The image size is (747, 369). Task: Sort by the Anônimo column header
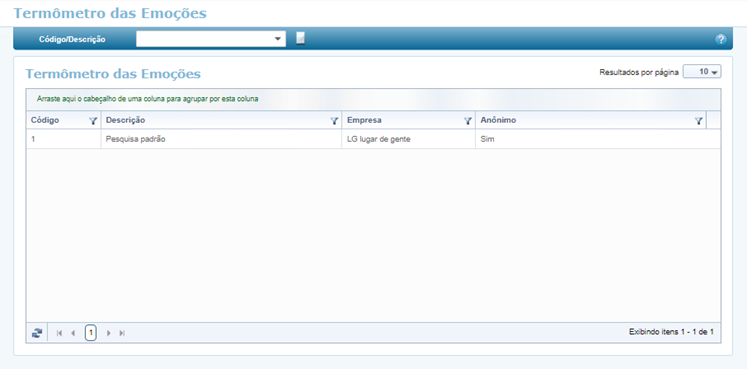click(498, 120)
